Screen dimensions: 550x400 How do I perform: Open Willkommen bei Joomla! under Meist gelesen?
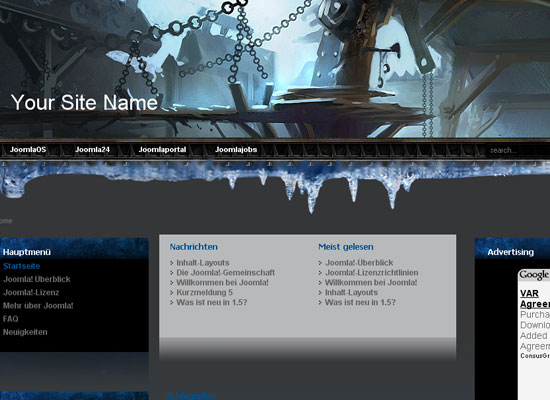tap(371, 282)
